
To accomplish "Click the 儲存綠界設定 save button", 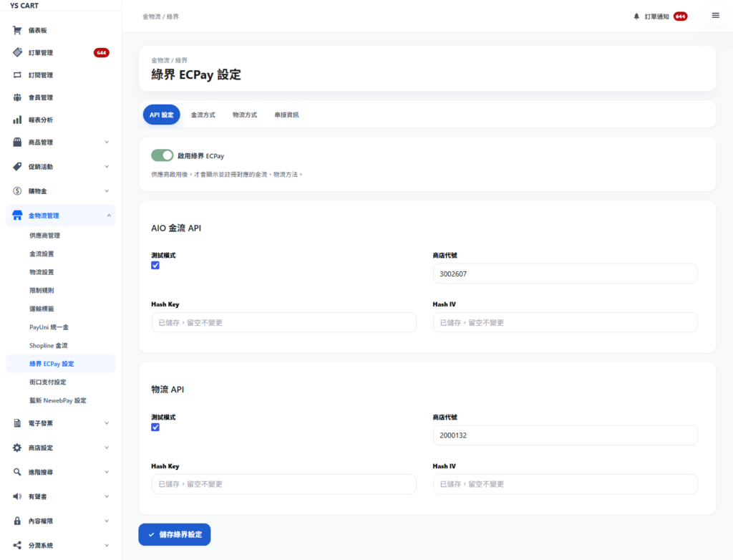I will [x=175, y=534].
